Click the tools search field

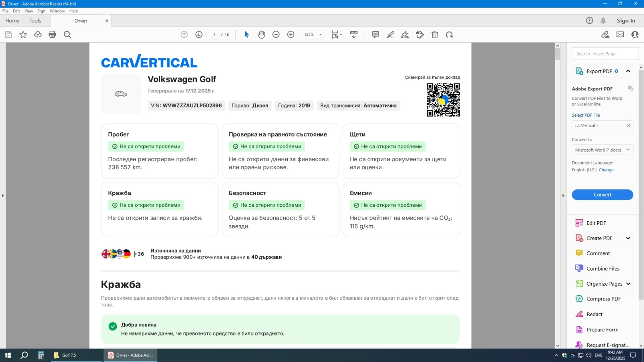605,53
